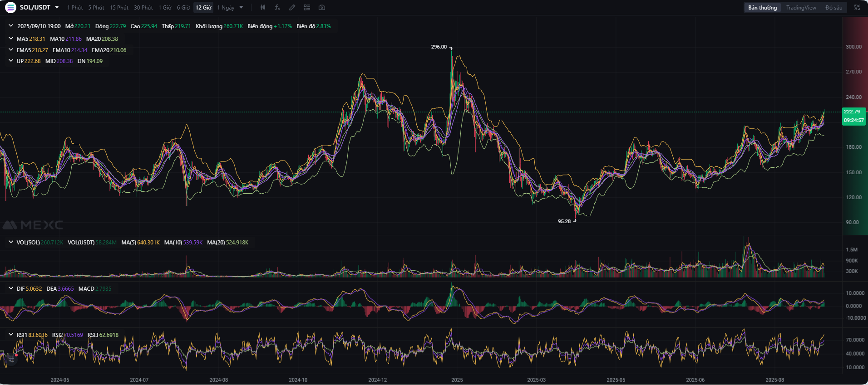Click the Khối lượng 260.71K value

(219, 26)
